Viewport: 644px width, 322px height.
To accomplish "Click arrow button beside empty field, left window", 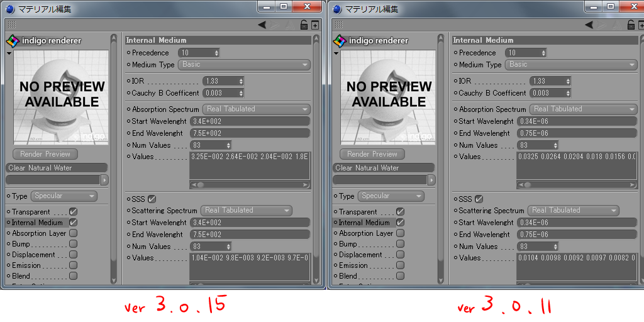I will [x=104, y=180].
